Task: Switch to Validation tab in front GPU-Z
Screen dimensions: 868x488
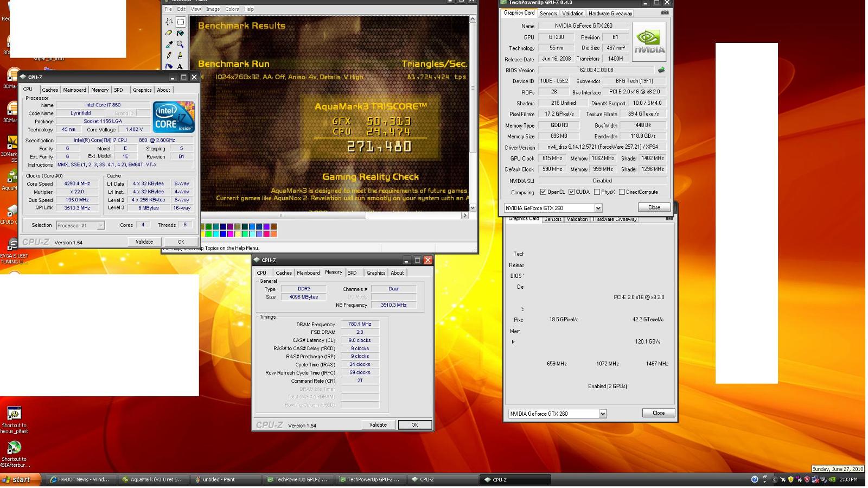Action: click(572, 14)
